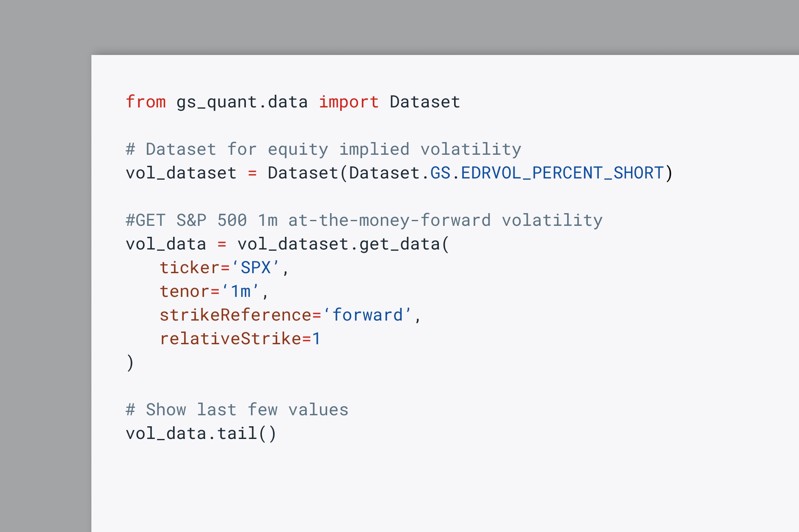Click the 'vol_dataset.get_data(' method call
799x532 pixels.
pyautogui.click(x=343, y=244)
